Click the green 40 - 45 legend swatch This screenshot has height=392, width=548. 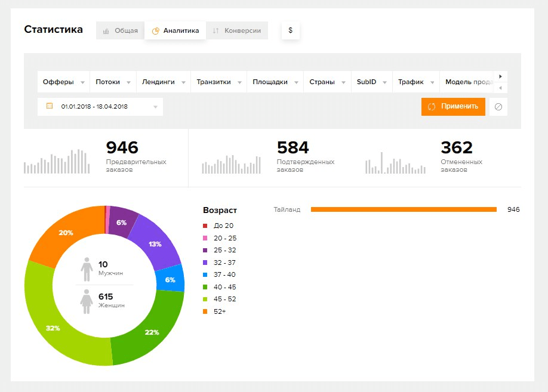205,287
